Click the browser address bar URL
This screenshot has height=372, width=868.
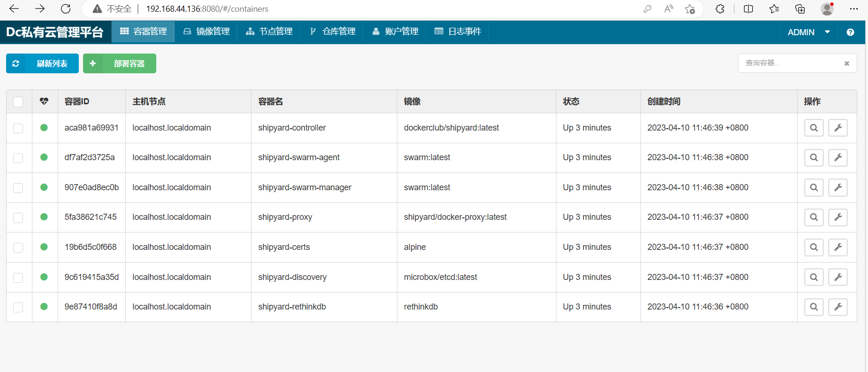[x=207, y=9]
